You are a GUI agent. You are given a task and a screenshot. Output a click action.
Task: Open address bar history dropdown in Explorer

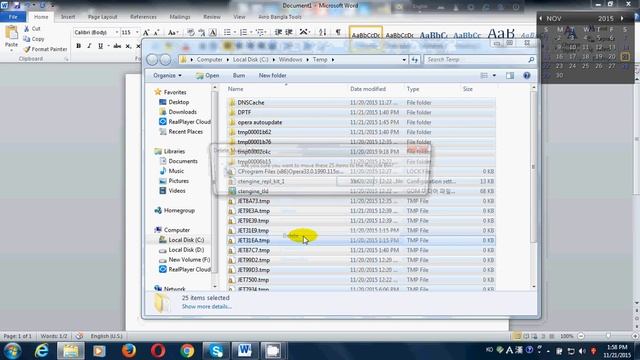(x=404, y=60)
